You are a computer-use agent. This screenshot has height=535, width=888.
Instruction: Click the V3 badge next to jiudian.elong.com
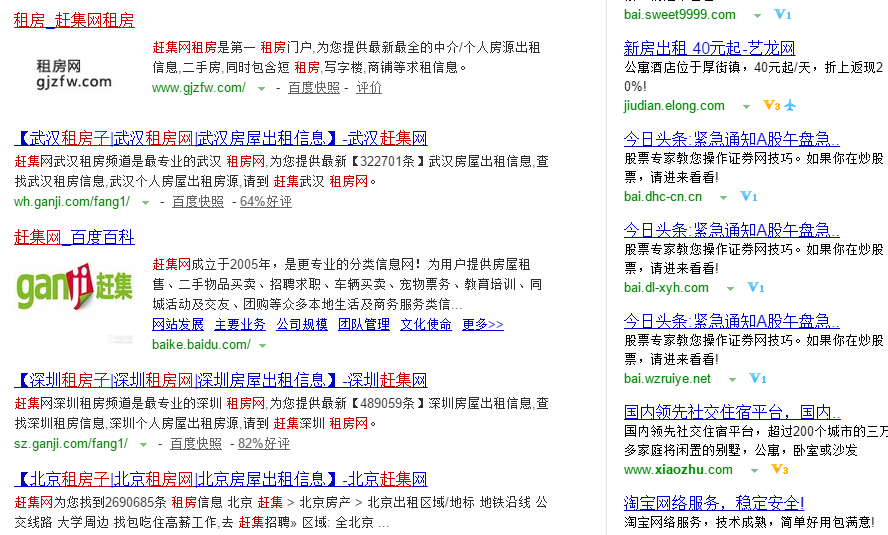pos(771,105)
